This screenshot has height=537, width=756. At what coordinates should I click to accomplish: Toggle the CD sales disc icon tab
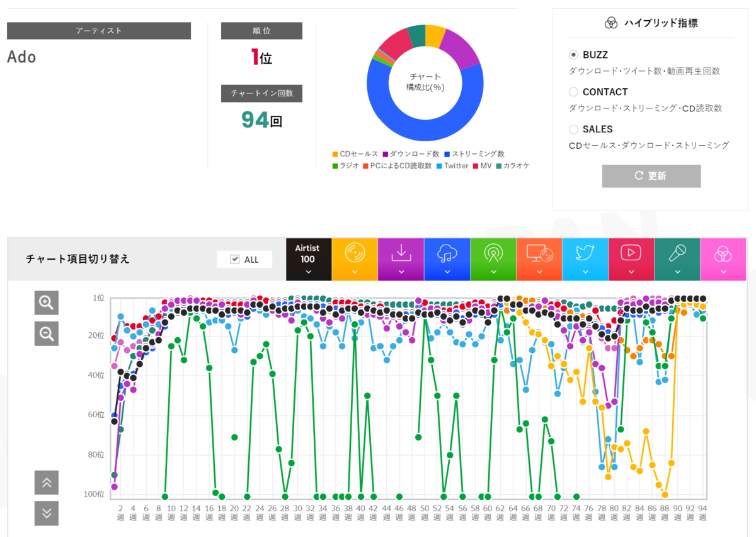pos(355,260)
